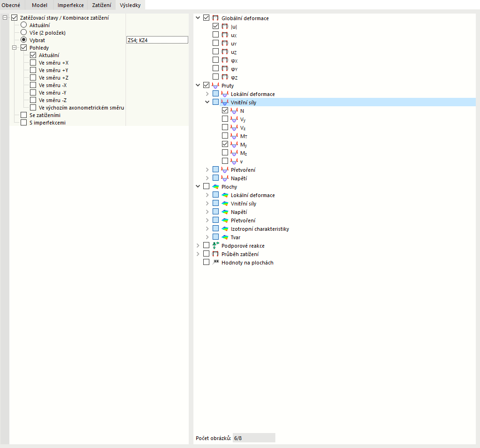This screenshot has width=480, height=448.
Task: Click the Mz bending moment icon
Action: (234, 153)
